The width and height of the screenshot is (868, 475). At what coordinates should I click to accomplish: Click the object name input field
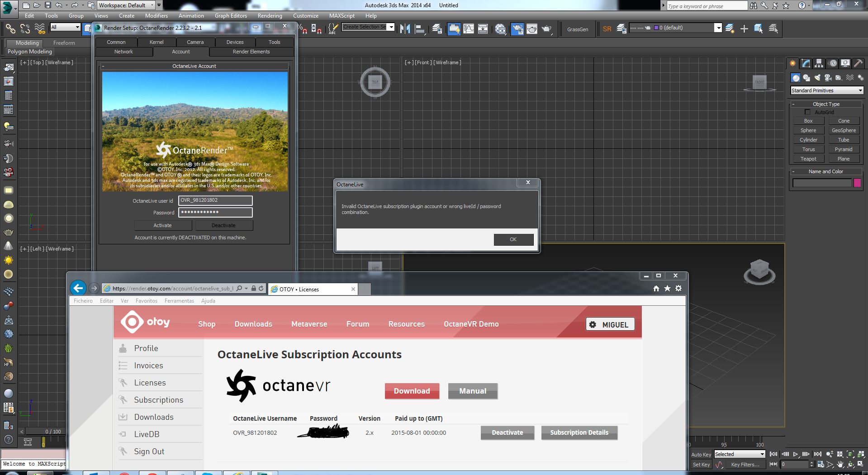pos(822,183)
